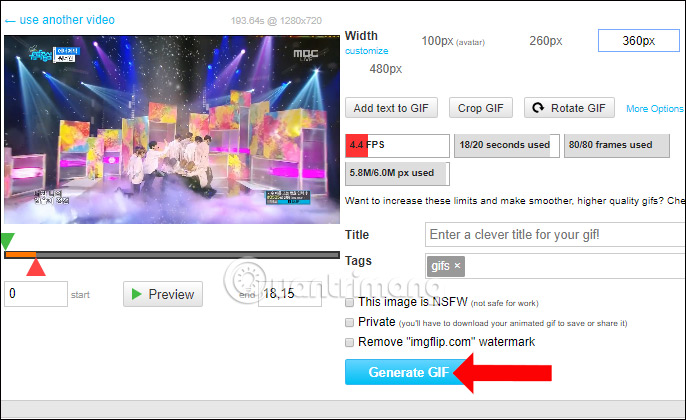Click the 'use another video' link

pos(60,20)
